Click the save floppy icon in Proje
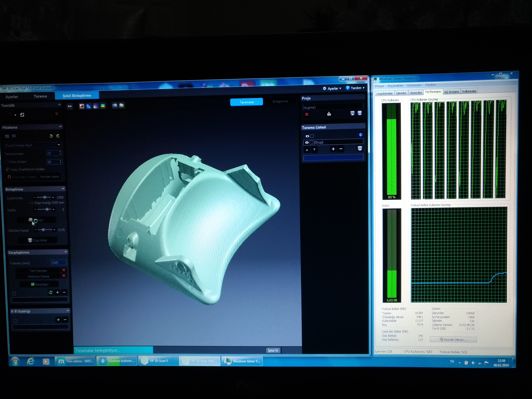 tap(360, 113)
